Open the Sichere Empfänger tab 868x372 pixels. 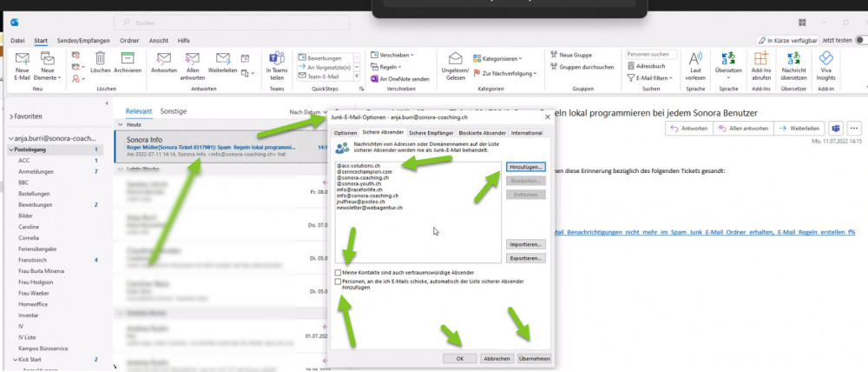(x=431, y=133)
